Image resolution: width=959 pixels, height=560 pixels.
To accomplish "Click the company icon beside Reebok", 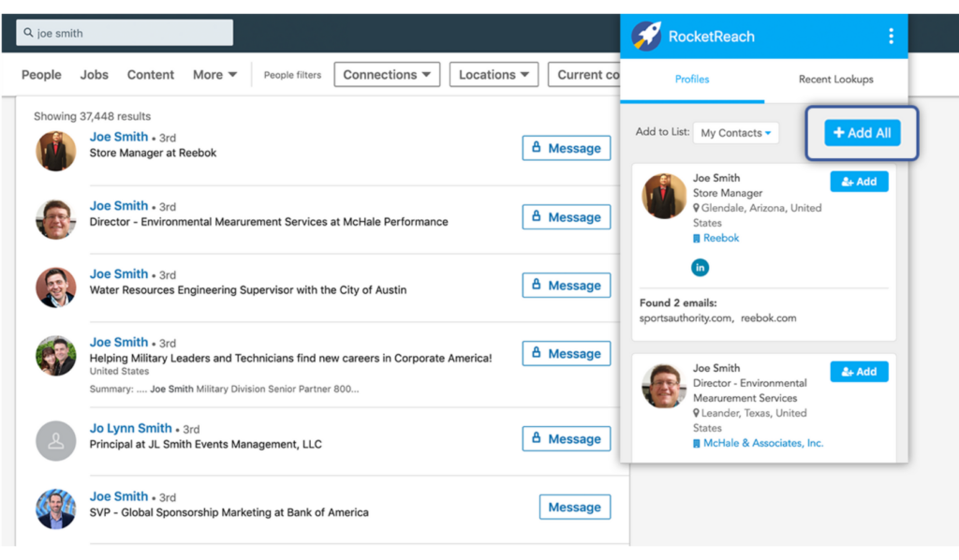I will 696,238.
